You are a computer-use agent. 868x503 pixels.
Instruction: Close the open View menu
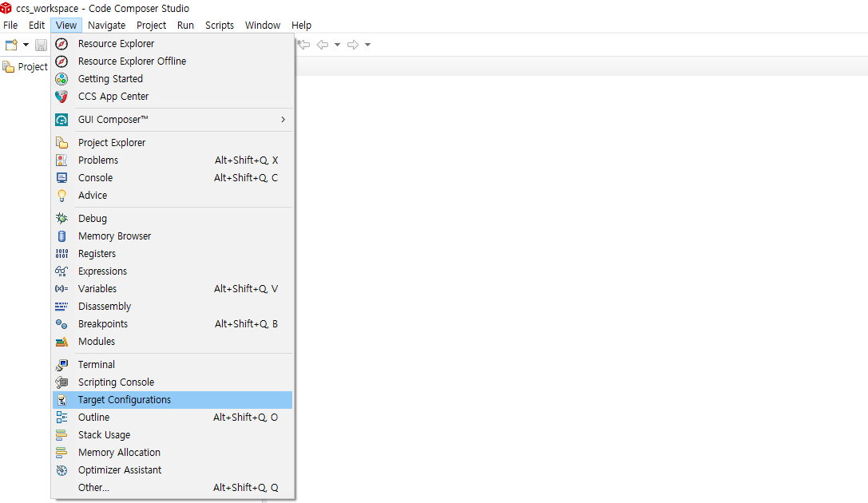click(x=65, y=26)
